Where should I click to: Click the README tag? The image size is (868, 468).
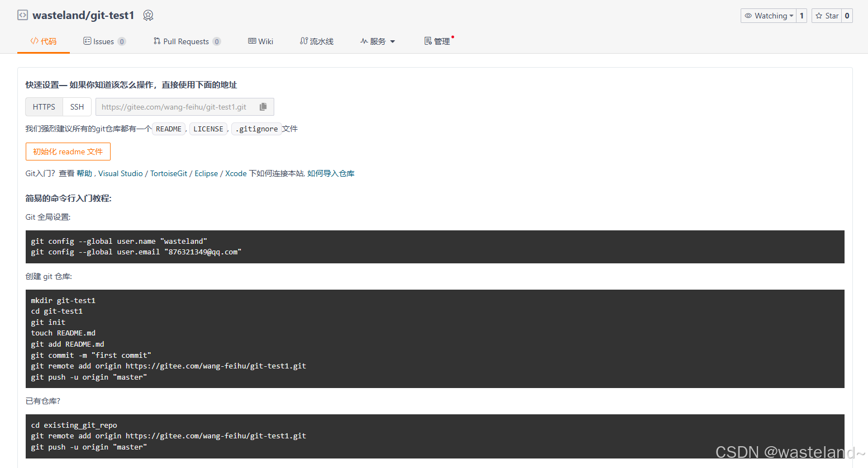169,129
